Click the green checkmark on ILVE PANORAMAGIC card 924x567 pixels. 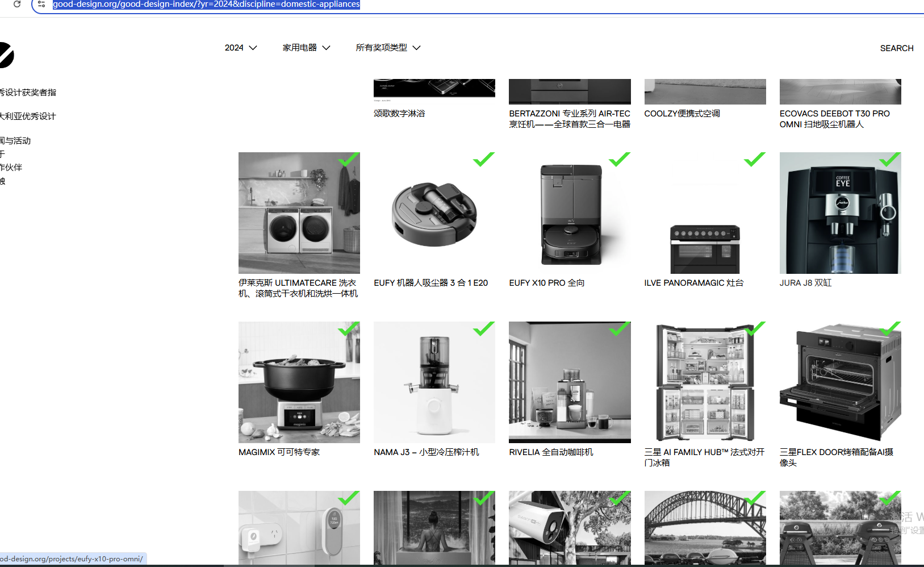click(x=755, y=160)
